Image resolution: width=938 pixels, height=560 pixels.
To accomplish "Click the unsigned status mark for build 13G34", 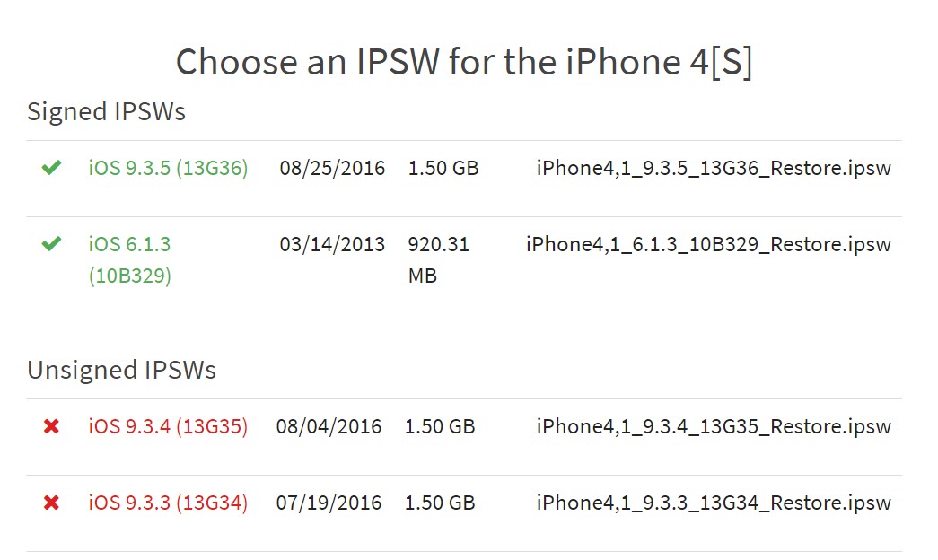I will [51, 503].
